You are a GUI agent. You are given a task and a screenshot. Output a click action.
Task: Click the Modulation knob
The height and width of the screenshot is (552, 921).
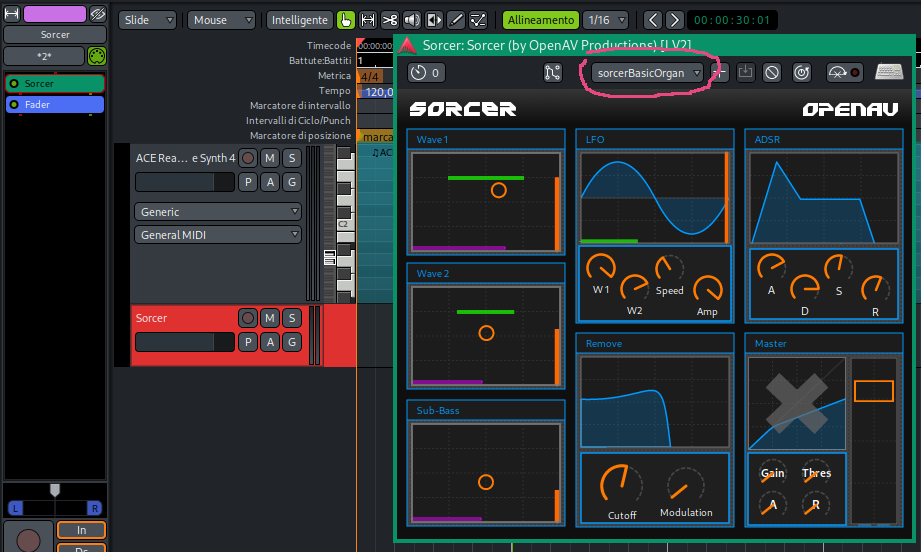(685, 487)
